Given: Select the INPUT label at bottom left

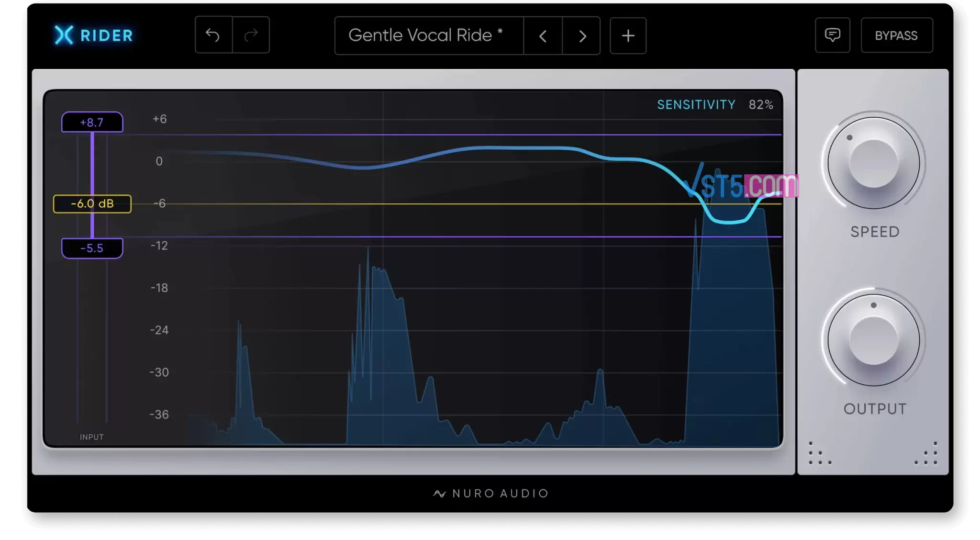Looking at the screenshot, I should pos(92,436).
